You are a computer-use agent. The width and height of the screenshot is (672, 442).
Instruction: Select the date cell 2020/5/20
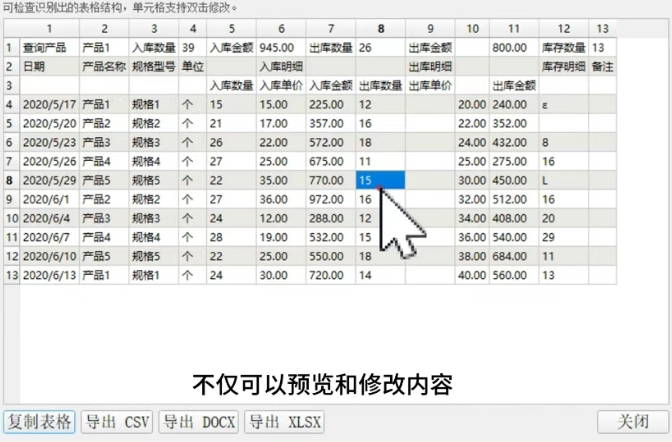[x=49, y=123]
